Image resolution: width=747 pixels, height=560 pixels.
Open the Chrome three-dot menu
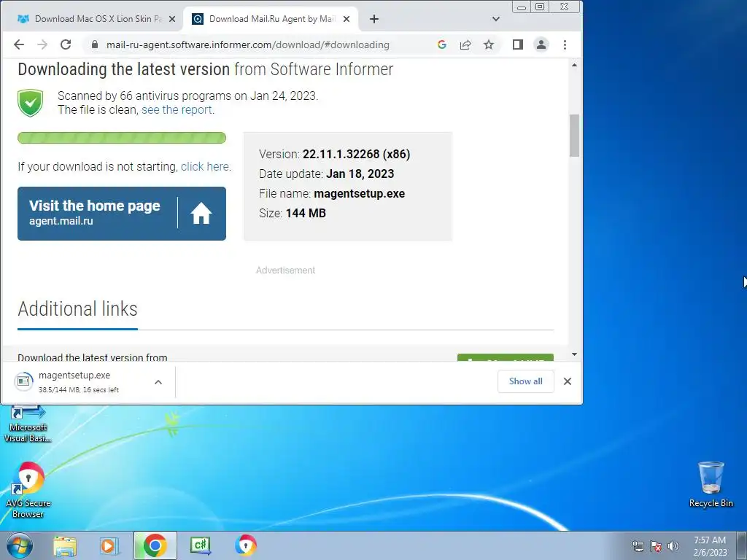tap(565, 44)
